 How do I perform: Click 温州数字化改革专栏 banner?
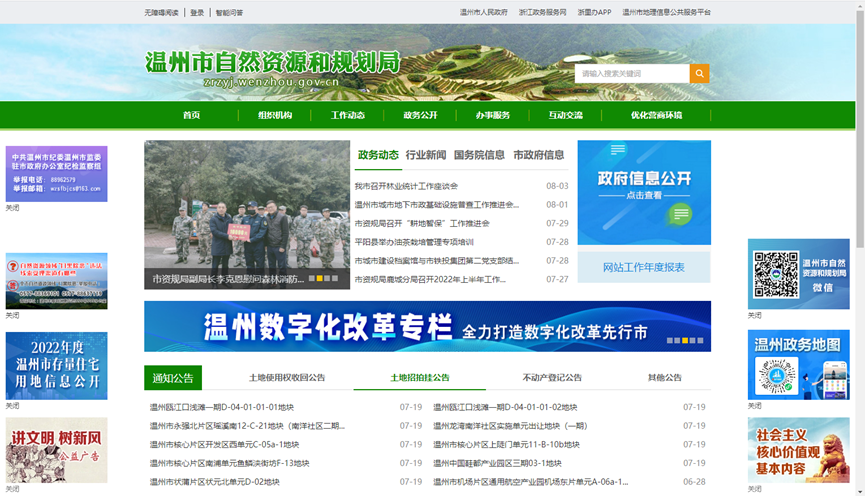(427, 326)
